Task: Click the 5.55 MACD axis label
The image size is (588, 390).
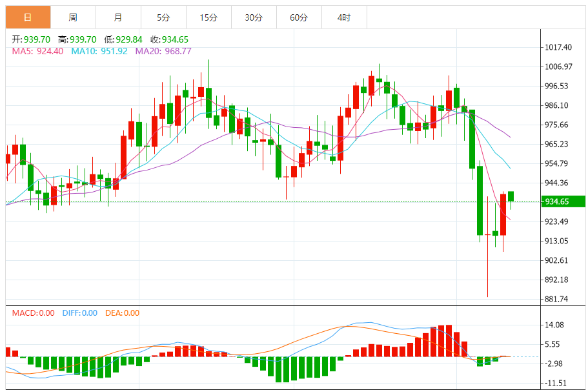Action: [552, 344]
